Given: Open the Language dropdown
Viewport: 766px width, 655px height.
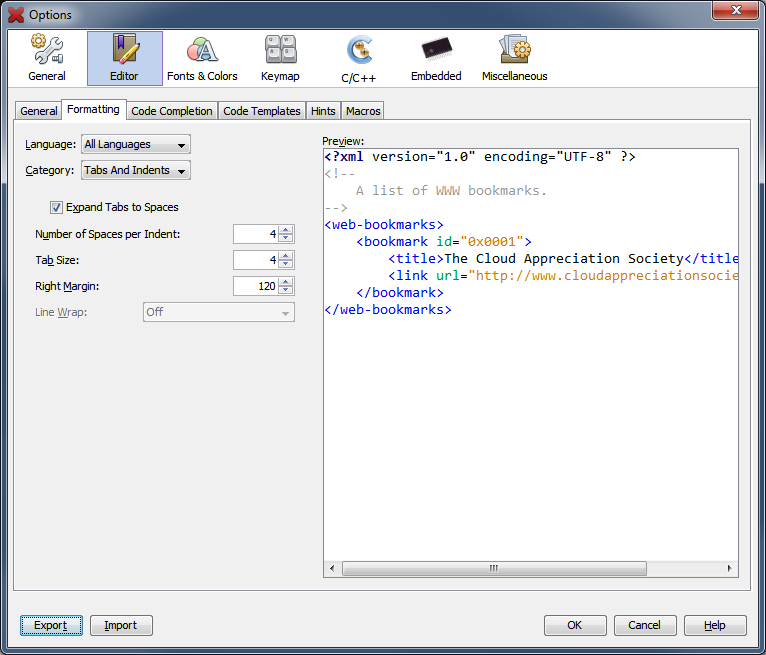Looking at the screenshot, I should 136,144.
